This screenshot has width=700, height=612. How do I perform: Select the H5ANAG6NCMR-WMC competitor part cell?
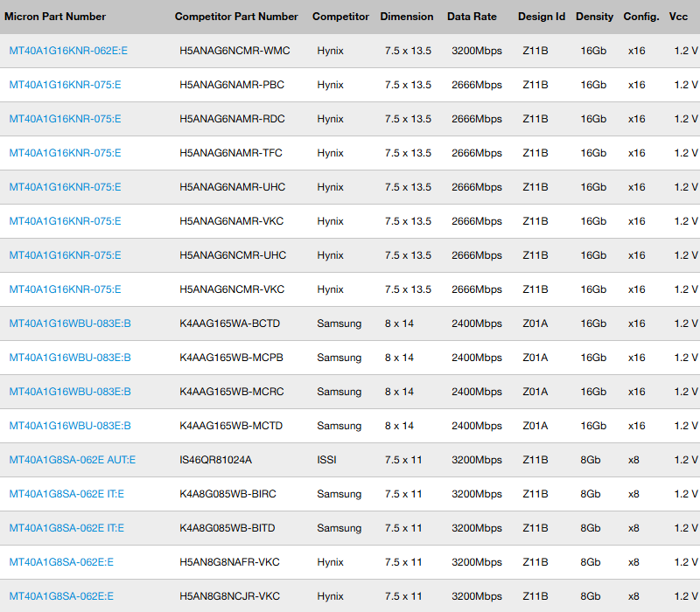coord(234,51)
